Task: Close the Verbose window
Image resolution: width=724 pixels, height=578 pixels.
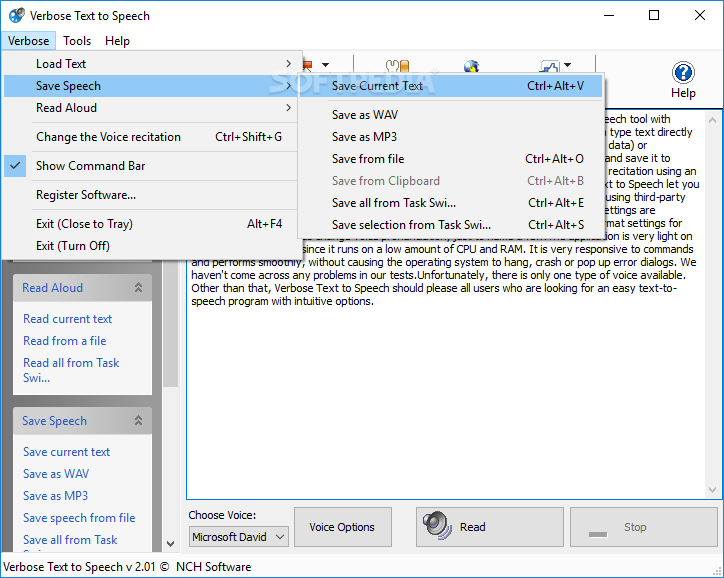Action: coord(700,15)
